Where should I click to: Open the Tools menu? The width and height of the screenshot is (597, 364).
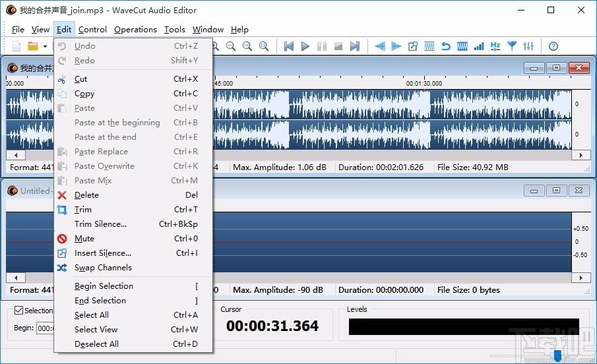(x=174, y=29)
